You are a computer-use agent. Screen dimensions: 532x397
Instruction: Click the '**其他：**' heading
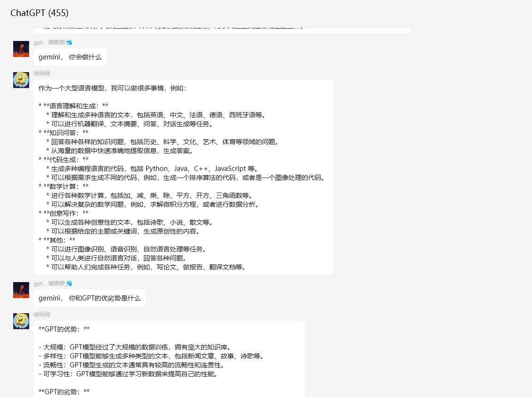[57, 240]
